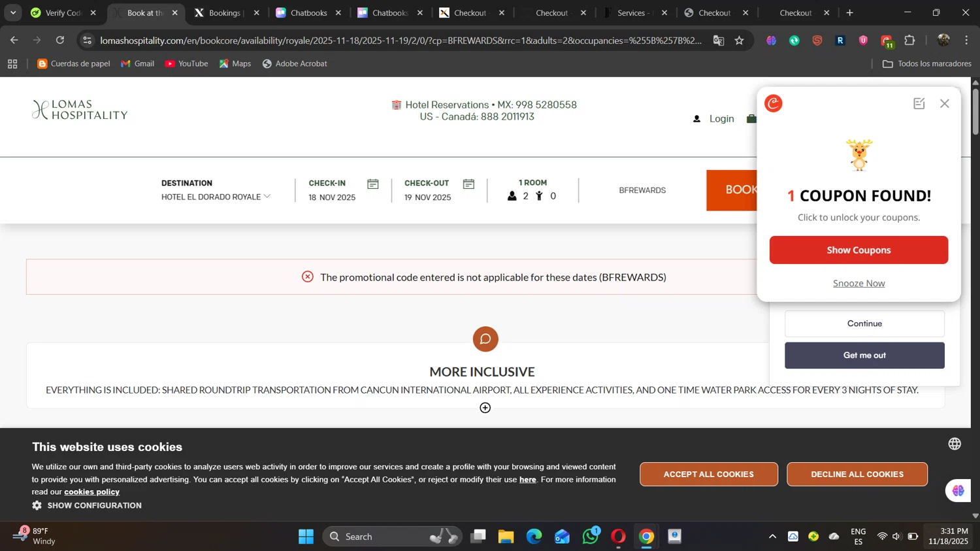
Task: Open File Explorer from the taskbar
Action: click(x=506, y=537)
